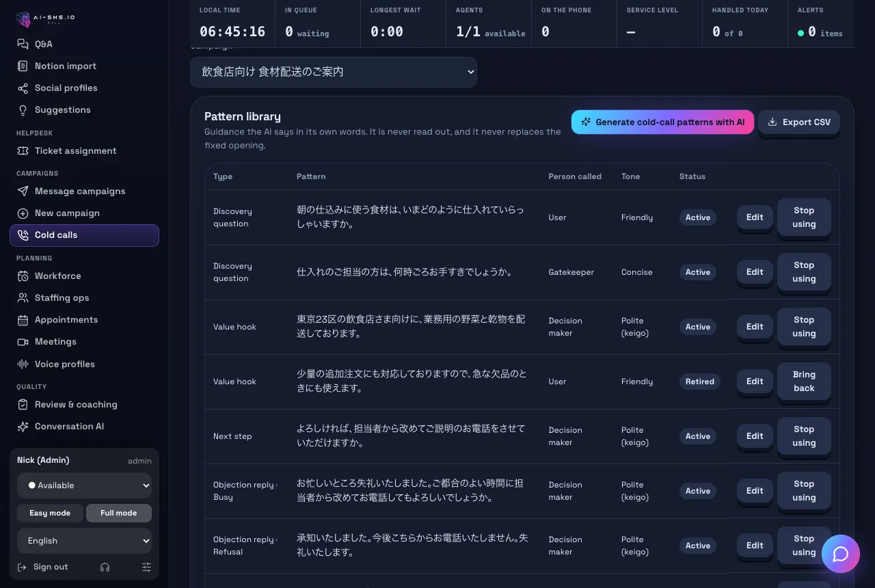Click Message campaigns paper-plane icon

point(23,191)
